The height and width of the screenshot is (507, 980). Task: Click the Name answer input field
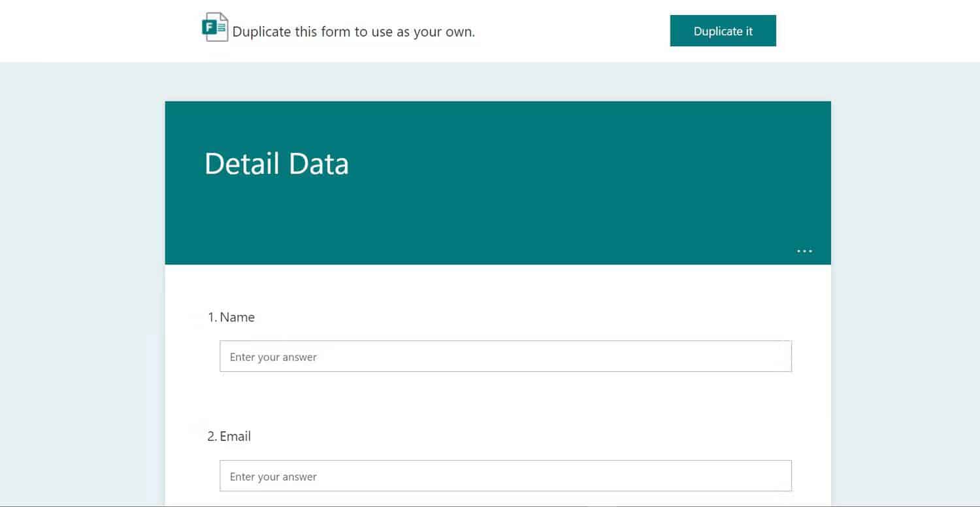coord(505,356)
